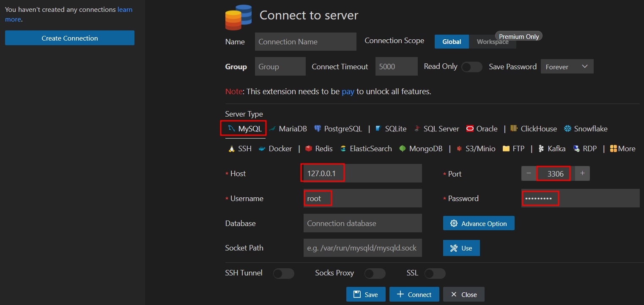644x305 pixels.
Task: Select the SSH connection type
Action: coord(240,149)
